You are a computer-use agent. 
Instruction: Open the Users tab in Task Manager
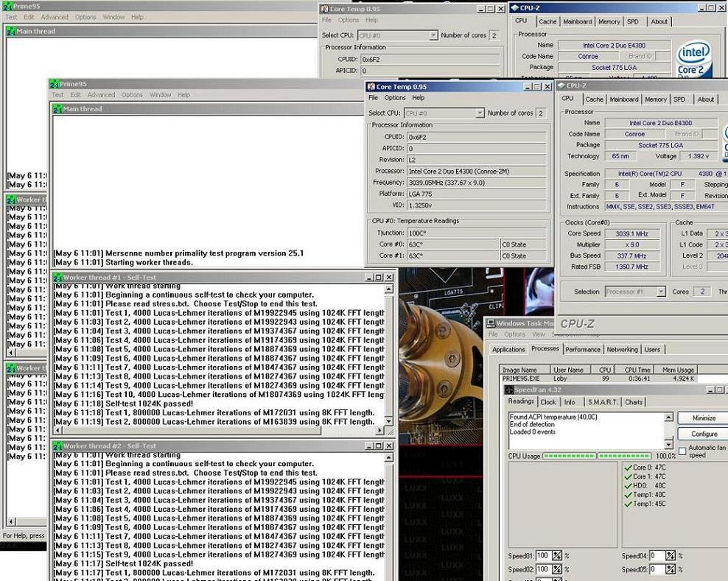click(x=652, y=350)
